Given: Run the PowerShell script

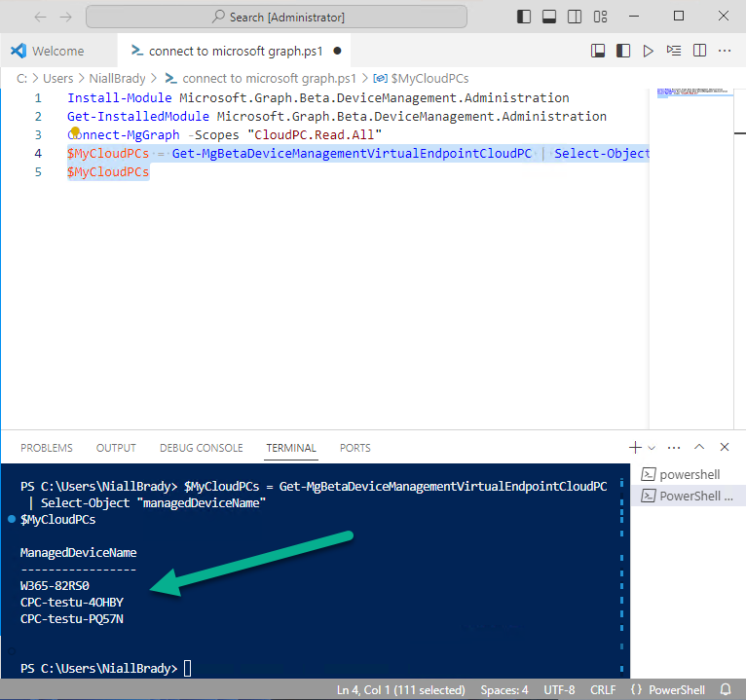Looking at the screenshot, I should (648, 51).
